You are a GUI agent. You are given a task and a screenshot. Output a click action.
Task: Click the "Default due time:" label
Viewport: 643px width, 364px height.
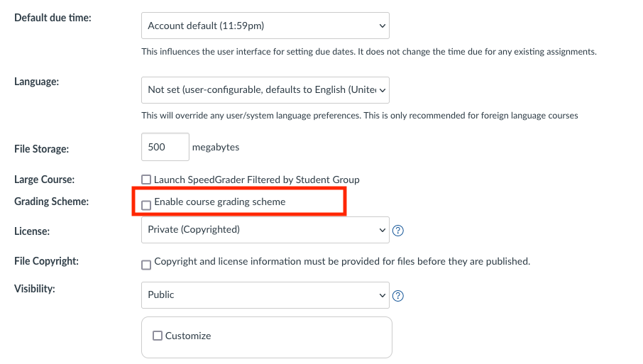tap(53, 17)
